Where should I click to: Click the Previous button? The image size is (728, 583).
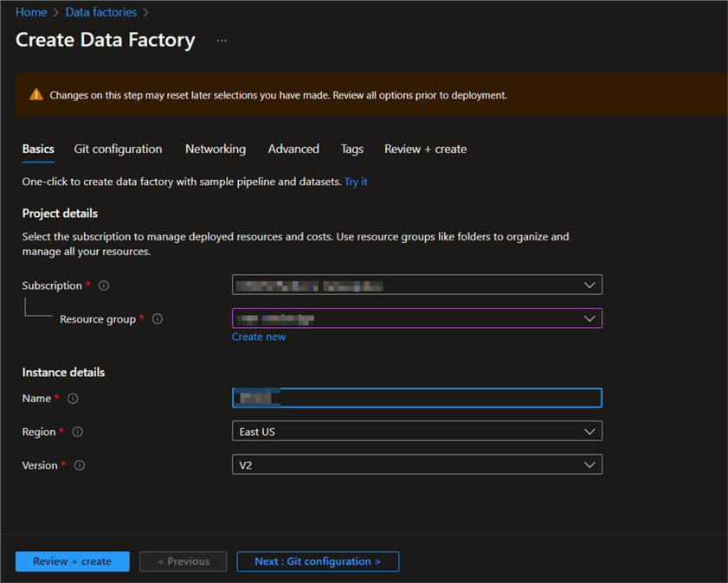(183, 561)
